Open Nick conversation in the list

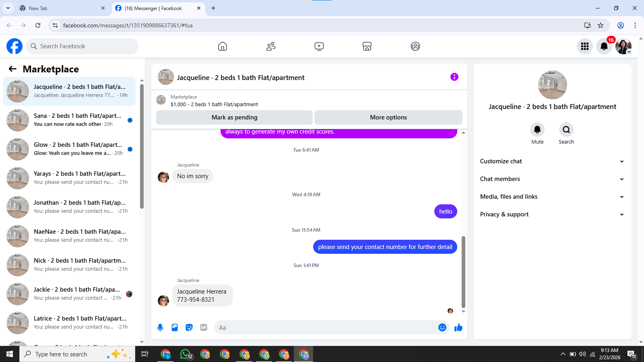click(x=69, y=265)
